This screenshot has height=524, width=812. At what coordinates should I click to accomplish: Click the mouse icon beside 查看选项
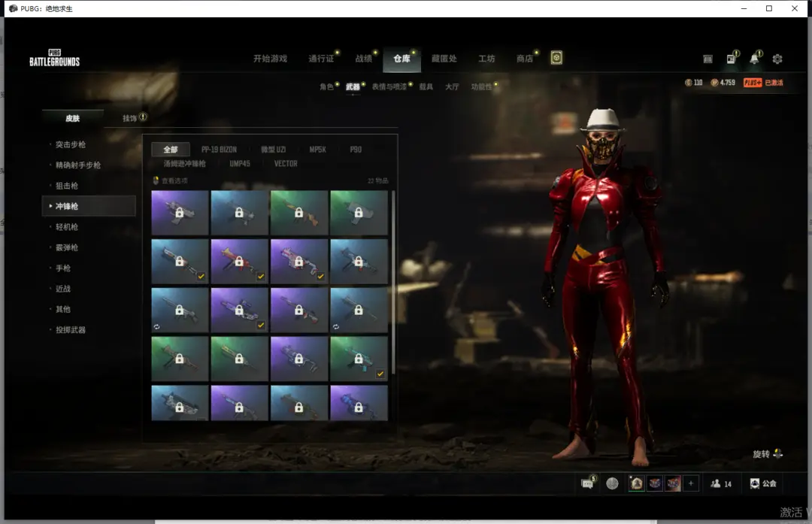coord(156,180)
